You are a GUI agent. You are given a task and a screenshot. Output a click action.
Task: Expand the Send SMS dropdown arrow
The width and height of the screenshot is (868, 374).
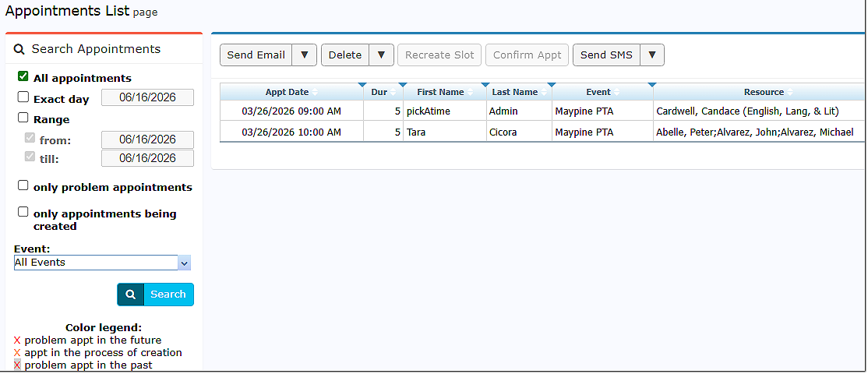652,55
